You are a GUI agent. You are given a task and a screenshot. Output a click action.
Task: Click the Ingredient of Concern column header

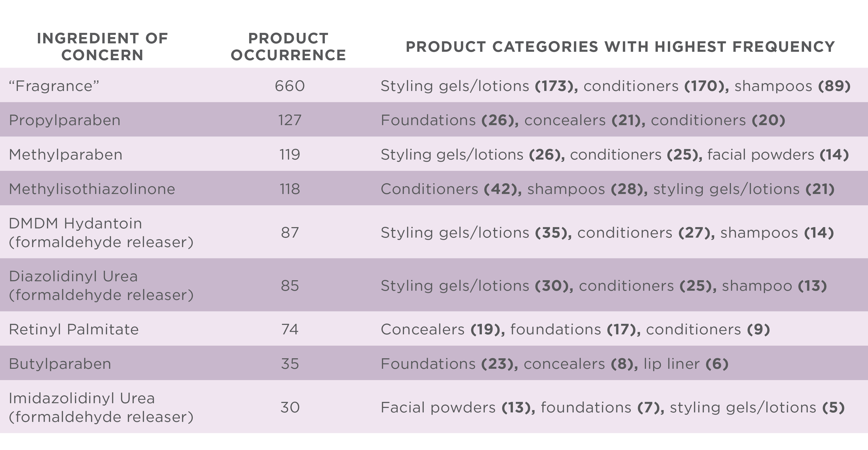tap(102, 47)
